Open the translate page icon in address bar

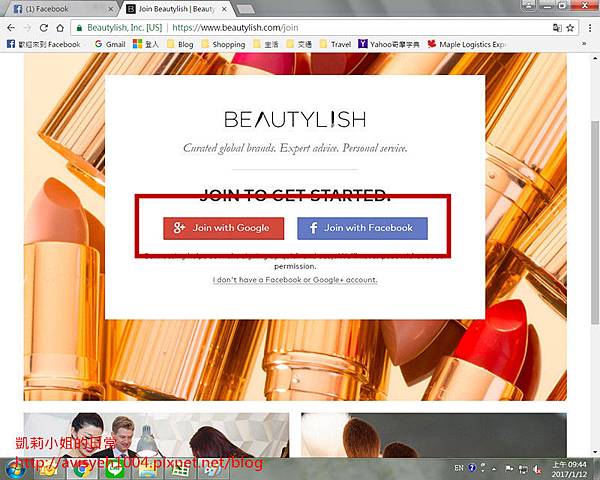pyautogui.click(x=557, y=28)
